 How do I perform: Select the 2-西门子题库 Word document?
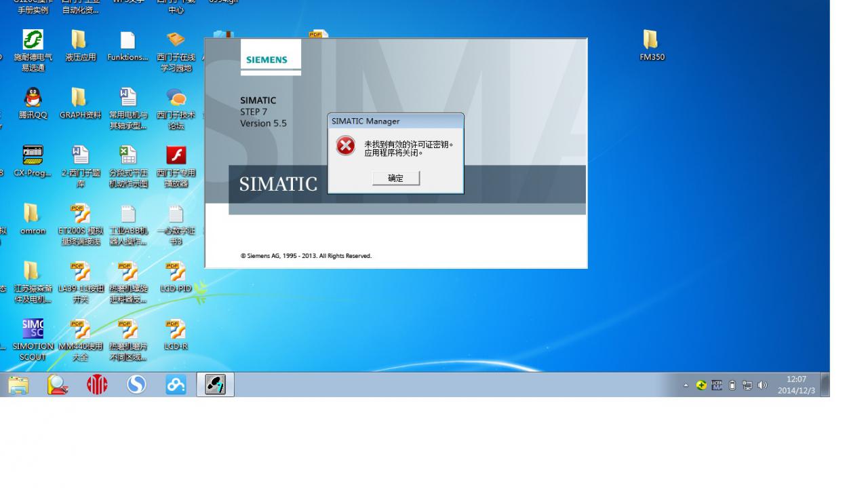(x=80, y=167)
